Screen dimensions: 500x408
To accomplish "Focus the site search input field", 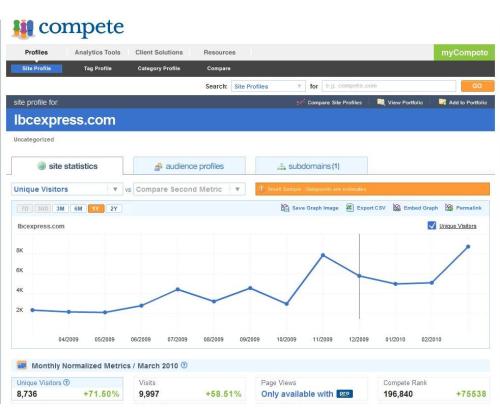I will pos(389,86).
